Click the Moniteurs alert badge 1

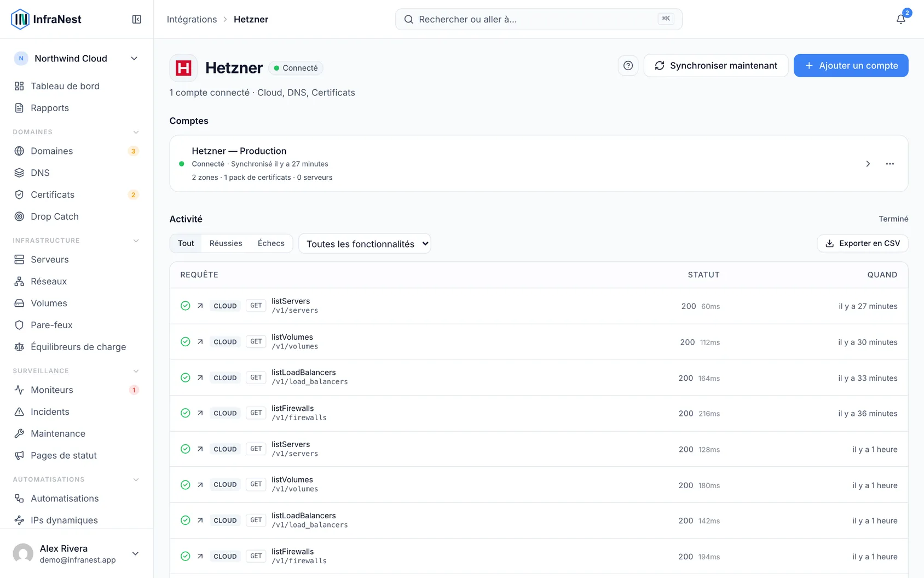(x=134, y=390)
